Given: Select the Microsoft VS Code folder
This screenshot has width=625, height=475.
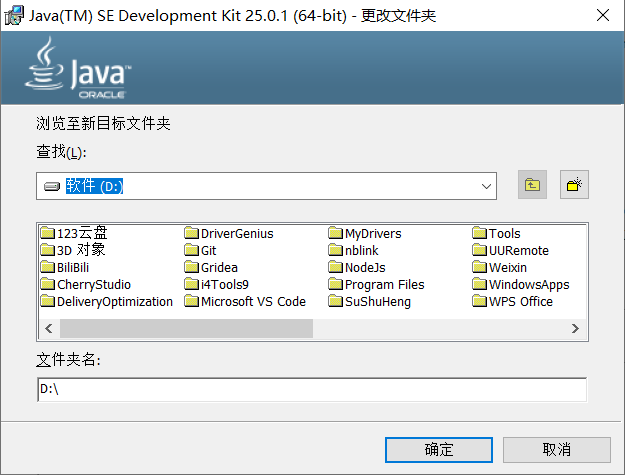Looking at the screenshot, I should coord(252,301).
